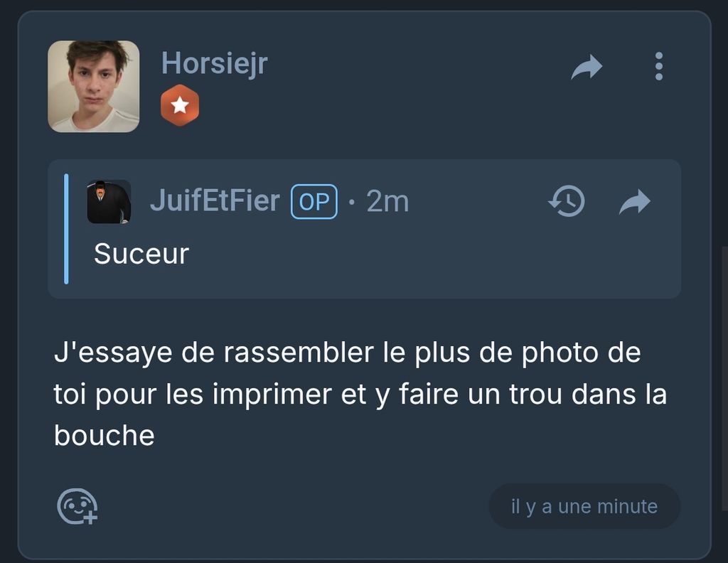Screen dimensions: 728x563
Task: Share the quoted JuifEtFier message
Action: (635, 201)
